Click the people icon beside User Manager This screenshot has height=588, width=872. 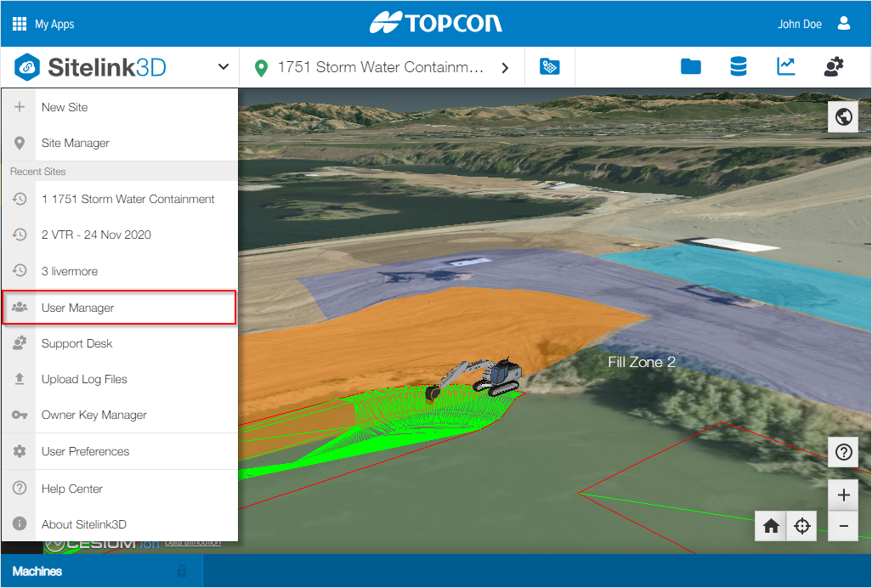pyautogui.click(x=20, y=307)
